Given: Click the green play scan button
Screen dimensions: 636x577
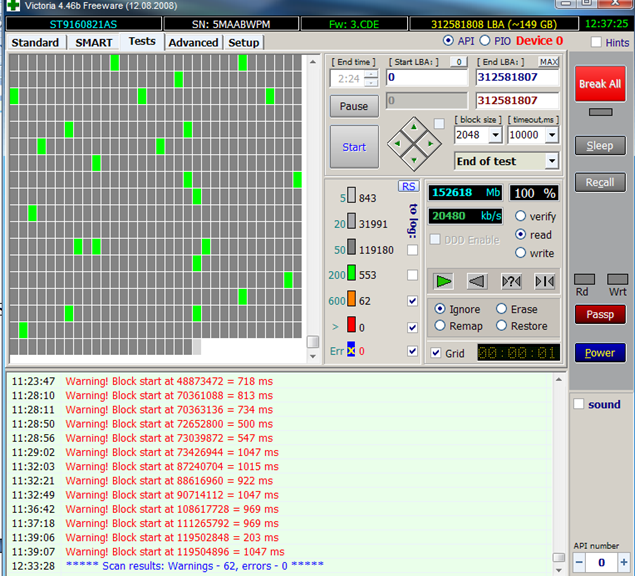Looking at the screenshot, I should click(443, 281).
